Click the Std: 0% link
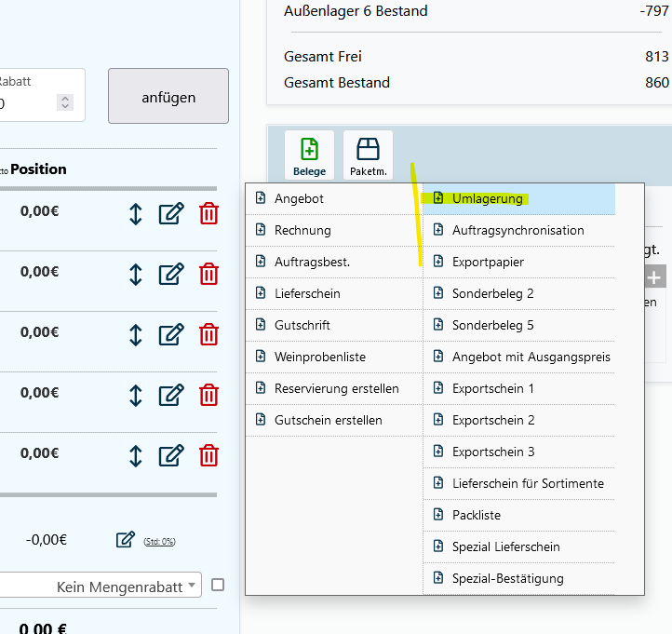 (159, 541)
